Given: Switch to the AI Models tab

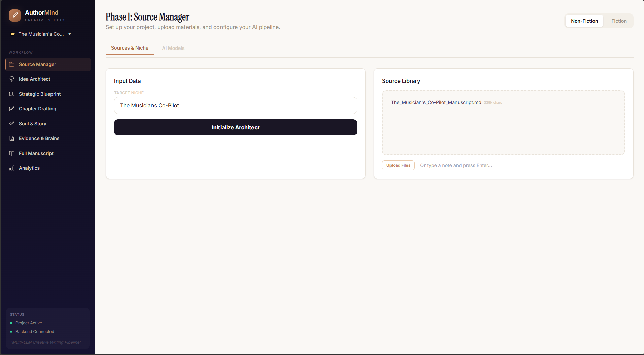Looking at the screenshot, I should pos(173,48).
